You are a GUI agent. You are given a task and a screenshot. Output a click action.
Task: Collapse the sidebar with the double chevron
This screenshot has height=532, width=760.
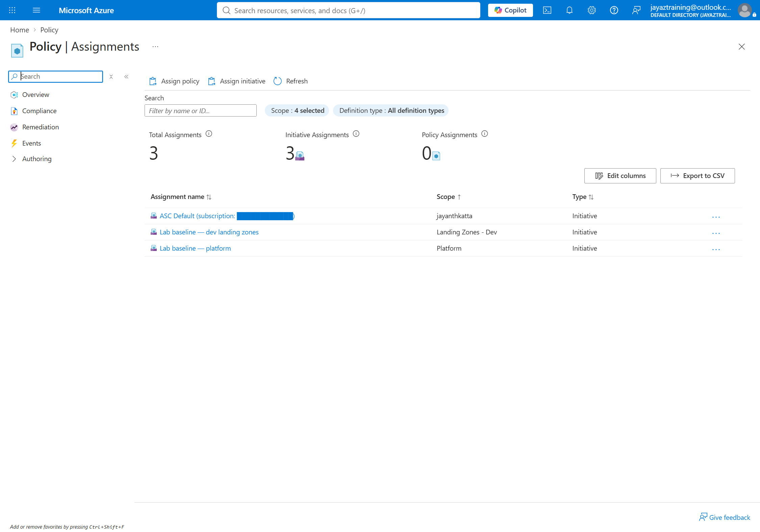pyautogui.click(x=126, y=77)
